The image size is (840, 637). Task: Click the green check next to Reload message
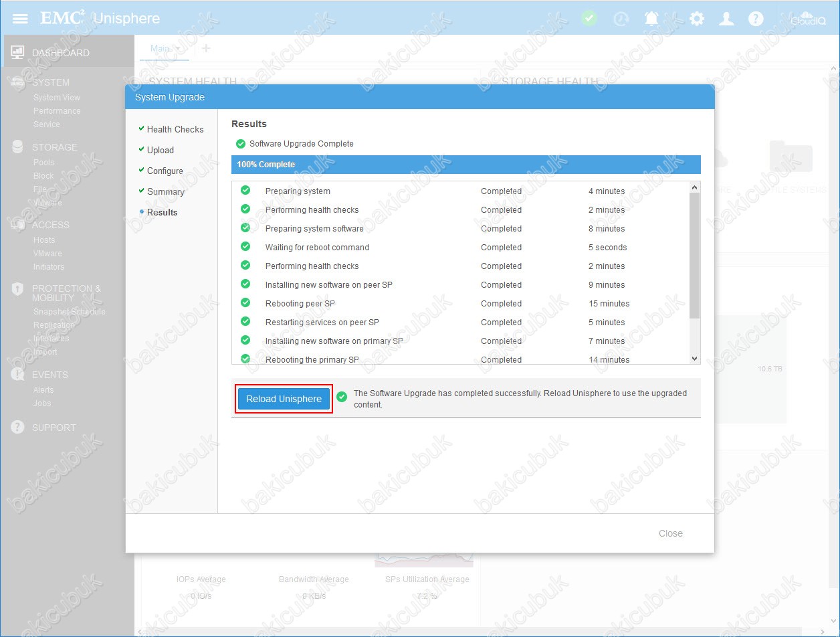tap(342, 397)
